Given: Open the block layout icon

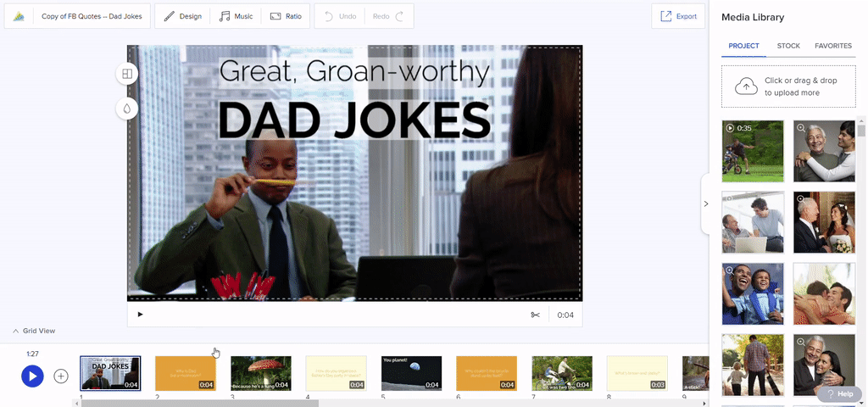Looking at the screenshot, I should coord(127,74).
